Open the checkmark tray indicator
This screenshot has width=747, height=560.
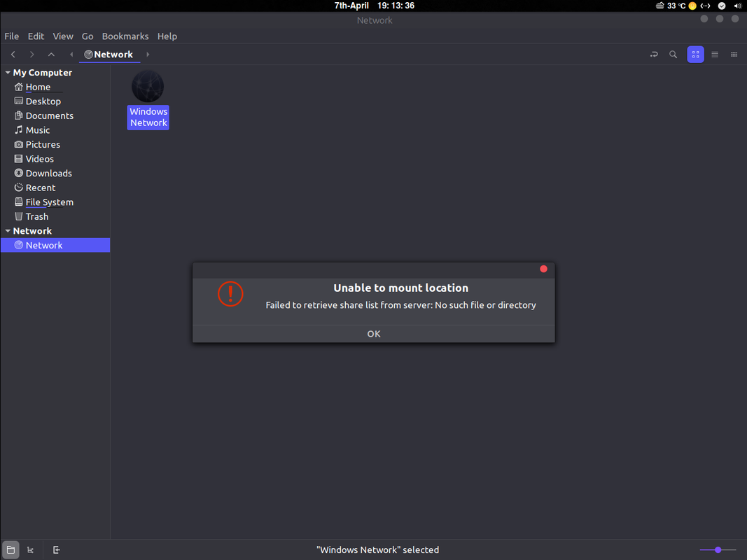(722, 6)
